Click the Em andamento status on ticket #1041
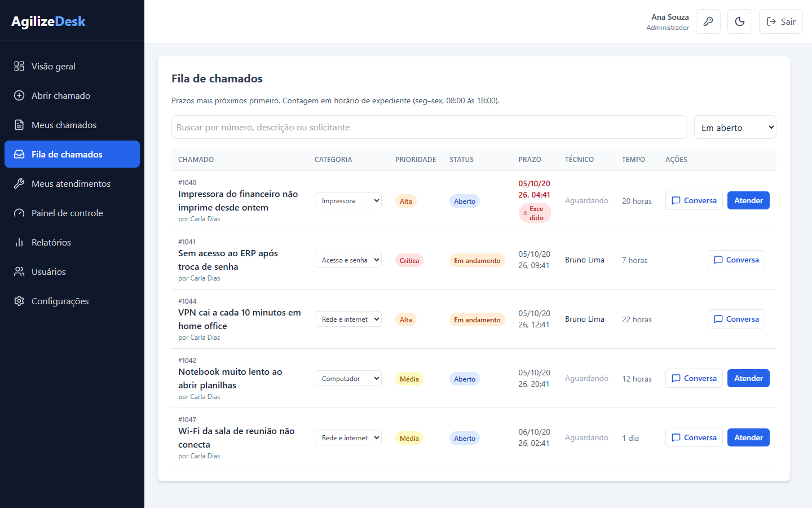 477,260
